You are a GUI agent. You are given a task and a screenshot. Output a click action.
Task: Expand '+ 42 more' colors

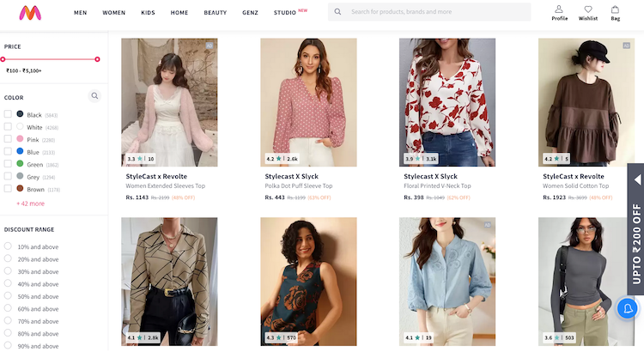coord(30,203)
